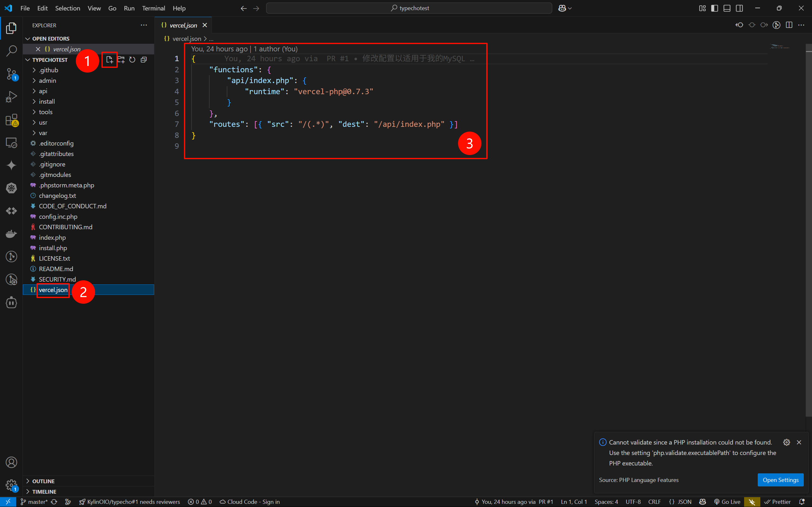Click the typechotest command center search box
Screen dimensions: 812x507
pyautogui.click(x=409, y=8)
